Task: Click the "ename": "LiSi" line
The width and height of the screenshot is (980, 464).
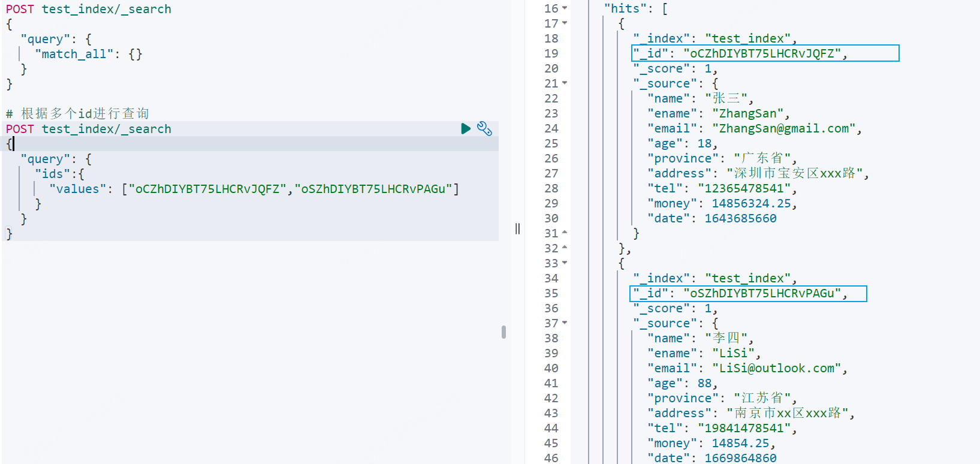Action: [x=704, y=353]
